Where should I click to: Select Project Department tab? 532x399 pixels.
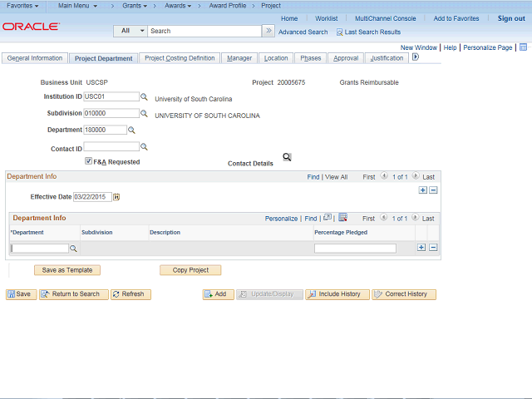[103, 58]
